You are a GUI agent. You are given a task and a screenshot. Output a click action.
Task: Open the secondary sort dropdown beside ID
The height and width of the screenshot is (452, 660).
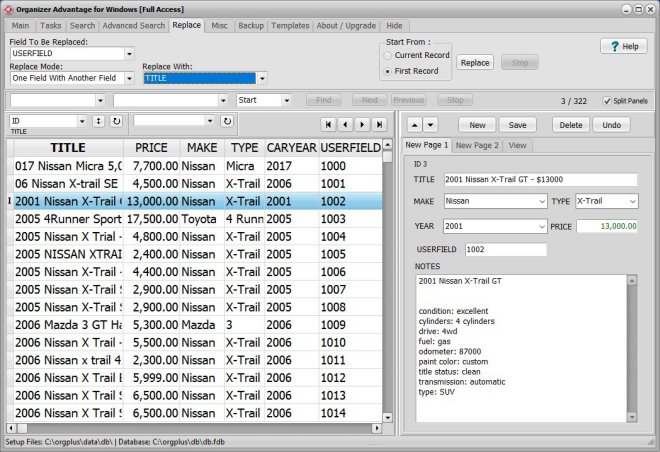pos(210,121)
